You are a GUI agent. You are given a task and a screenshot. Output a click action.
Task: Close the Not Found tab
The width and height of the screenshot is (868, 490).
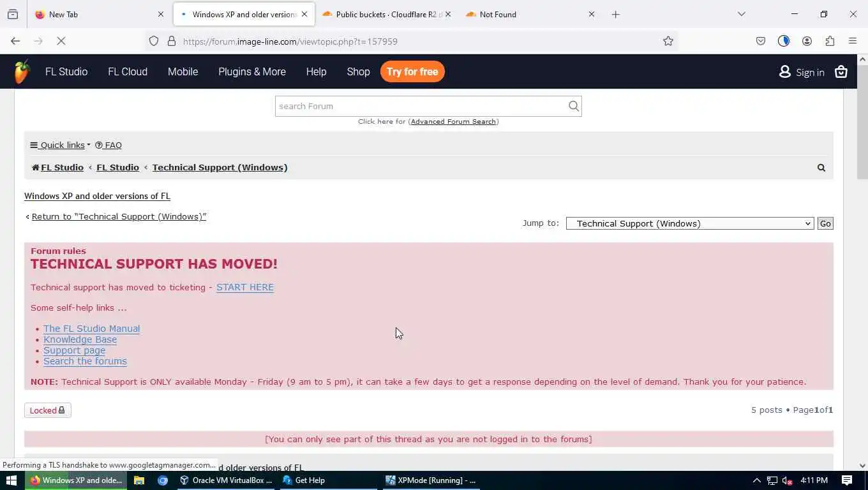click(x=592, y=14)
